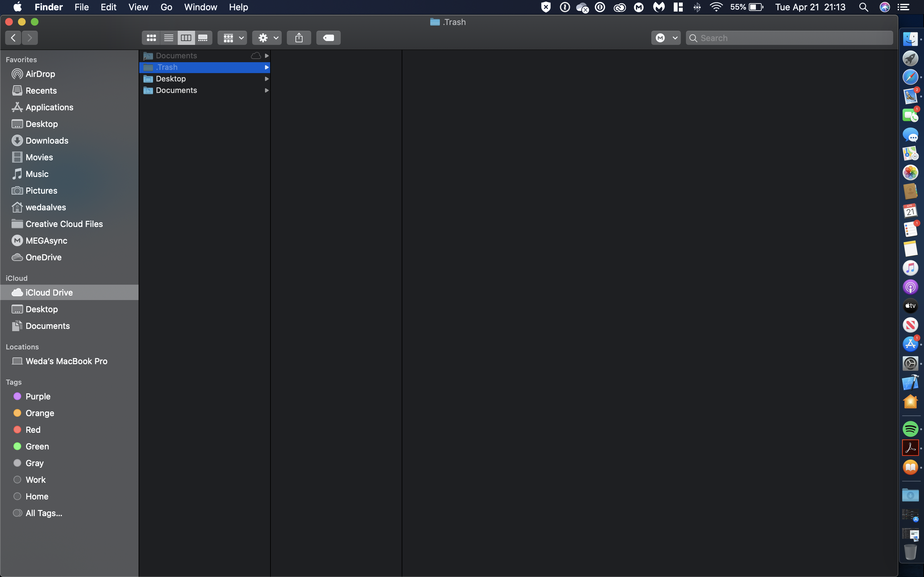Switch to list view mode
This screenshot has height=577, width=924.
(168, 38)
